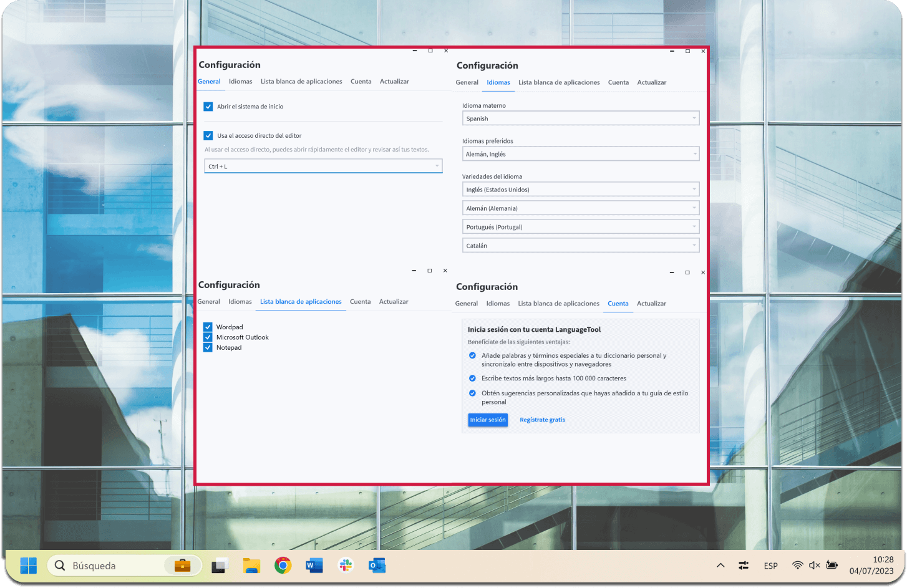Expand the Portugués (Portugal) variety dropdown

click(581, 227)
